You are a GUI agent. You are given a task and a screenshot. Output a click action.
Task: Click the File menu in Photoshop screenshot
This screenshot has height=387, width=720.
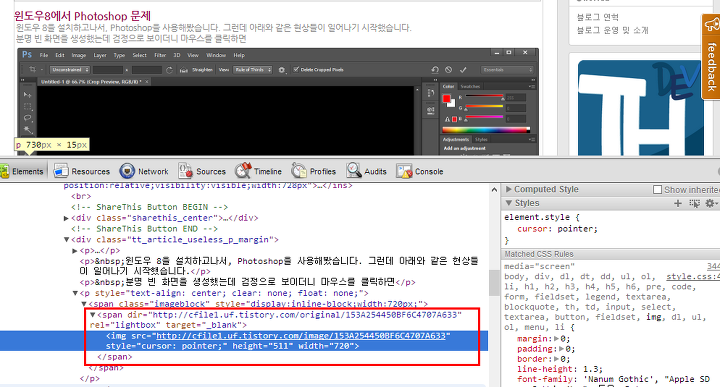(44, 55)
